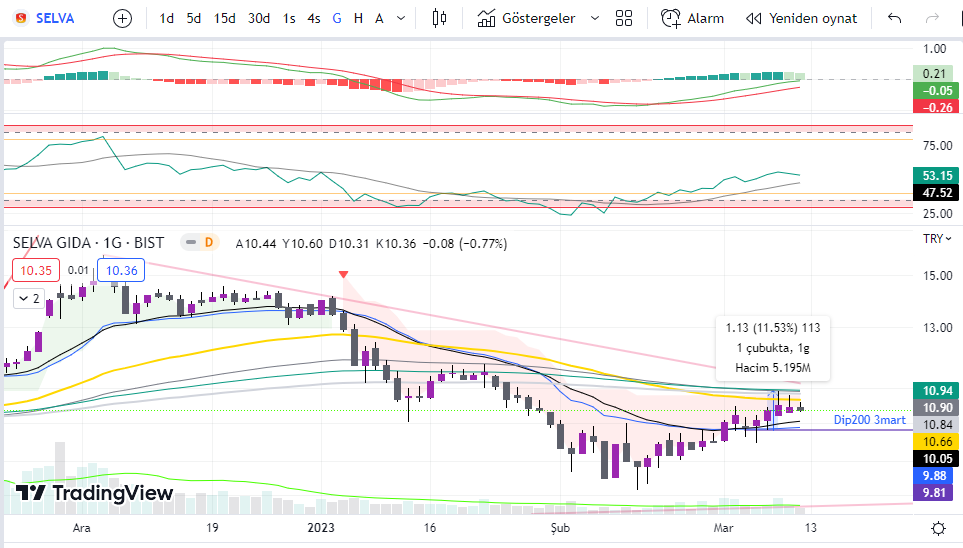Create an Alarm

692,18
